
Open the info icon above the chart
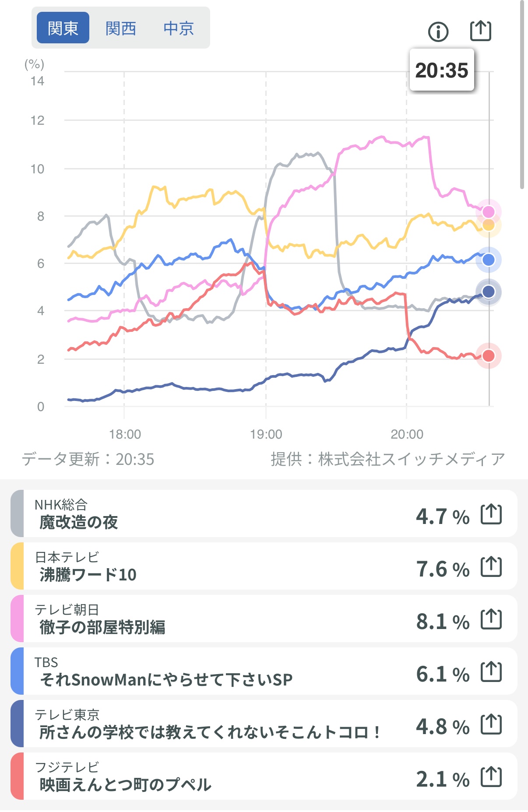(x=438, y=32)
